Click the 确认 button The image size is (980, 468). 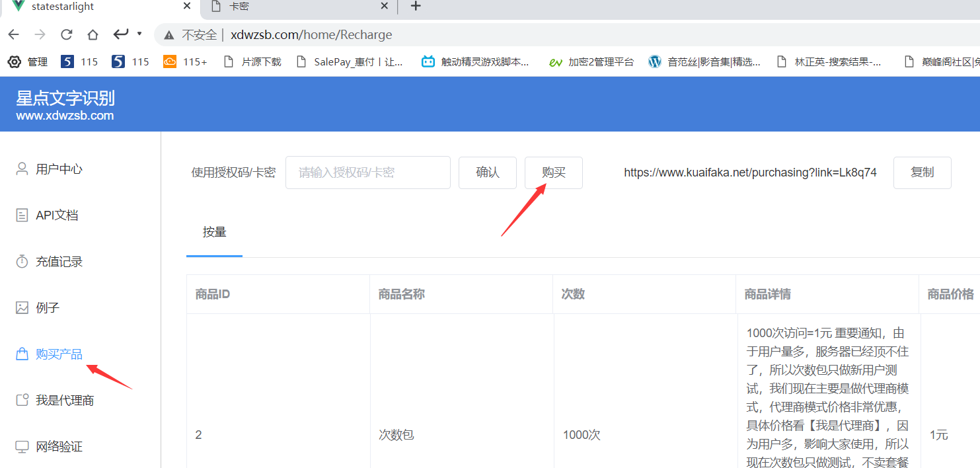[488, 173]
